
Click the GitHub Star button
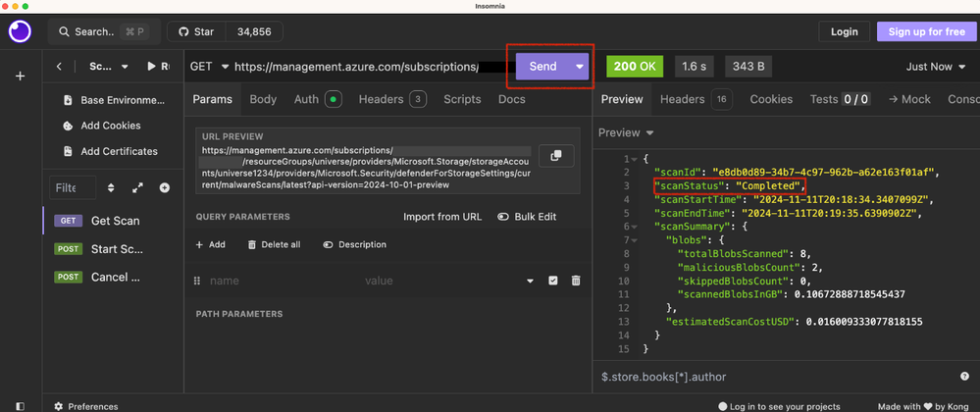195,31
